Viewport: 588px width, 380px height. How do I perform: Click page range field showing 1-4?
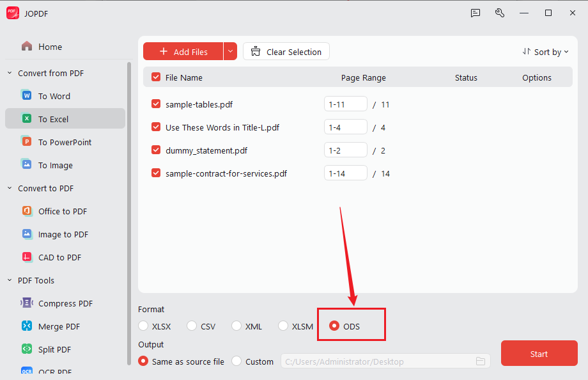(x=345, y=127)
